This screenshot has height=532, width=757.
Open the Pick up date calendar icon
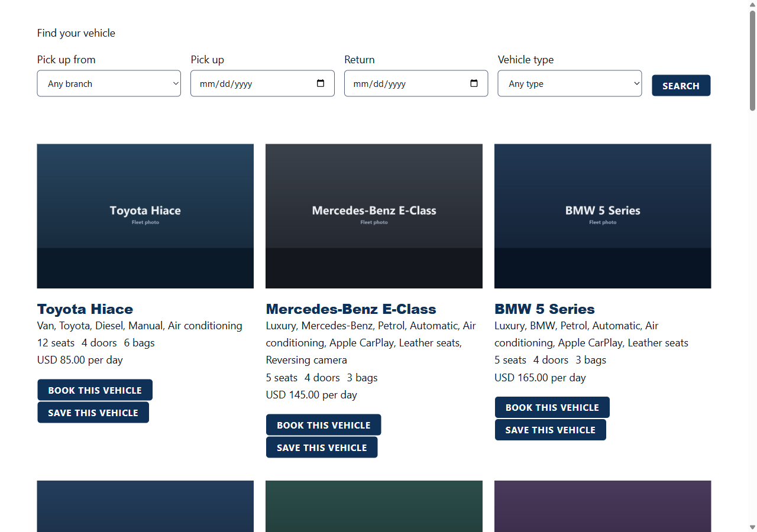[x=321, y=83]
